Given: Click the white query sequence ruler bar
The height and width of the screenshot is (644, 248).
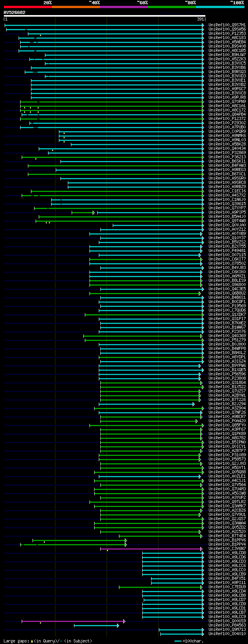Looking at the screenshot, I should click(104, 16).
